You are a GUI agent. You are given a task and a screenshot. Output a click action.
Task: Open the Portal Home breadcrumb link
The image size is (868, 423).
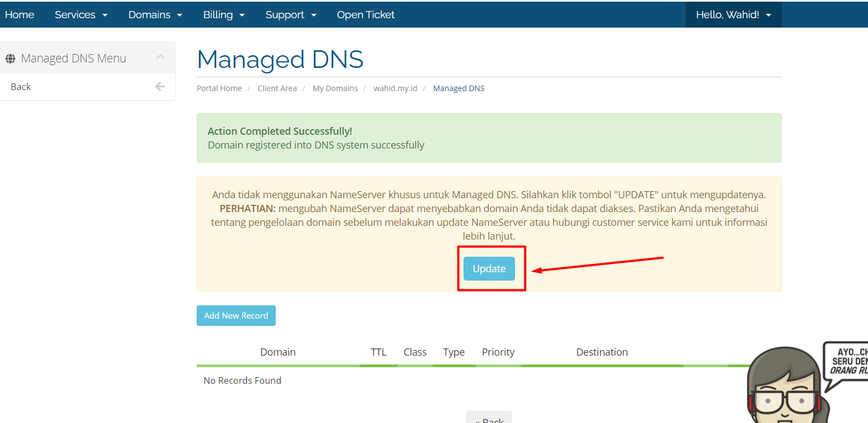219,88
